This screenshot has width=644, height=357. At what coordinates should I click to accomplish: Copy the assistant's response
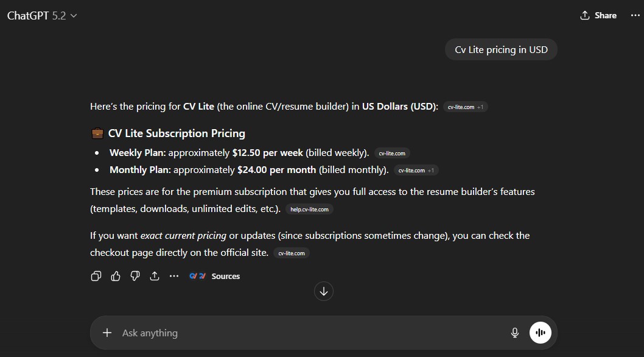click(x=96, y=276)
